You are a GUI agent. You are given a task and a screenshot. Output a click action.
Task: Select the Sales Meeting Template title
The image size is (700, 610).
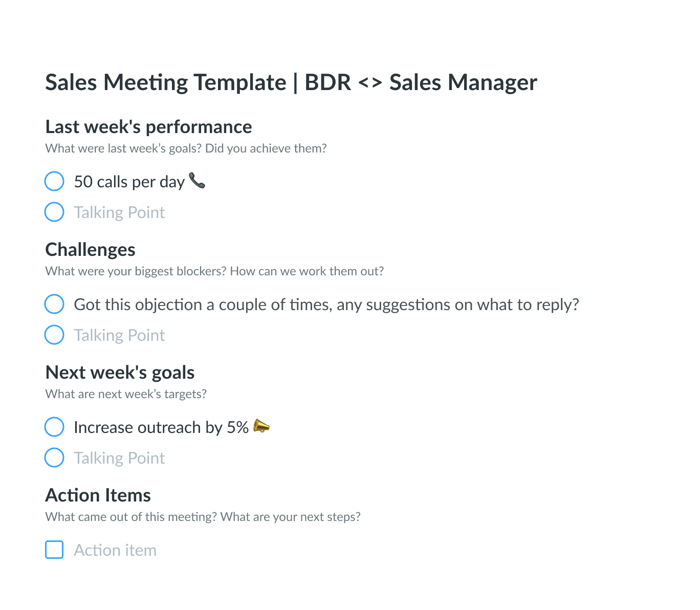pyautogui.click(x=291, y=82)
